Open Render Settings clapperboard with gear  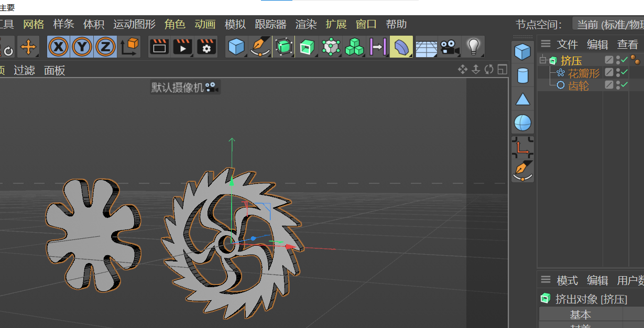pyautogui.click(x=206, y=47)
